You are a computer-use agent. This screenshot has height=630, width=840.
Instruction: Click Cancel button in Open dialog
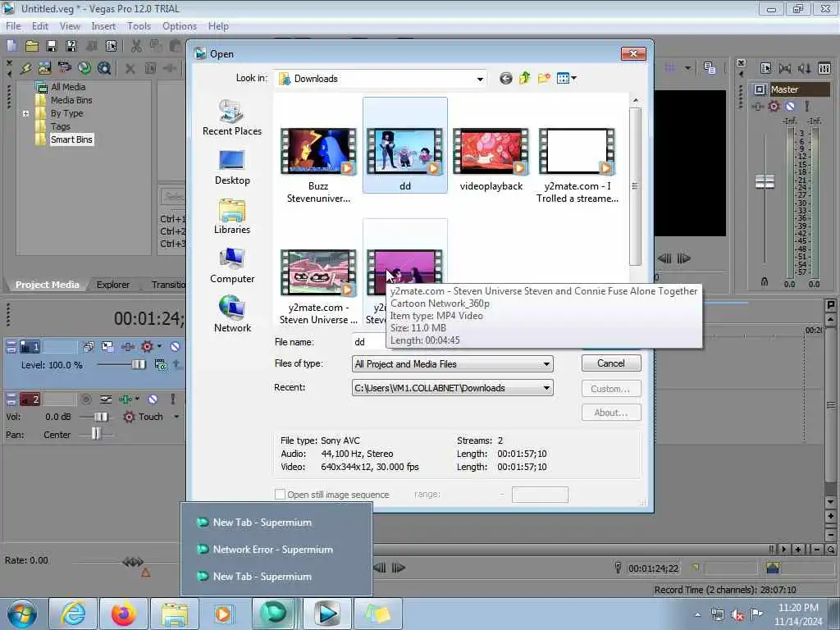(611, 363)
